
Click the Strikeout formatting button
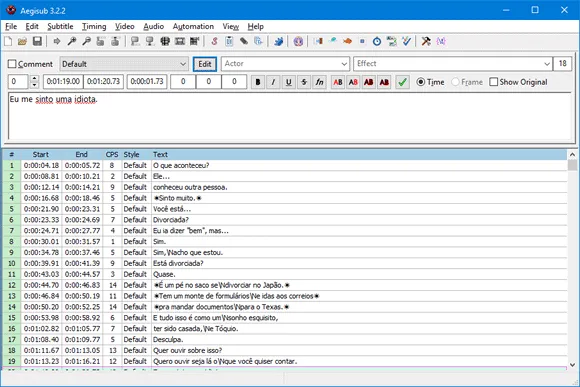click(304, 82)
